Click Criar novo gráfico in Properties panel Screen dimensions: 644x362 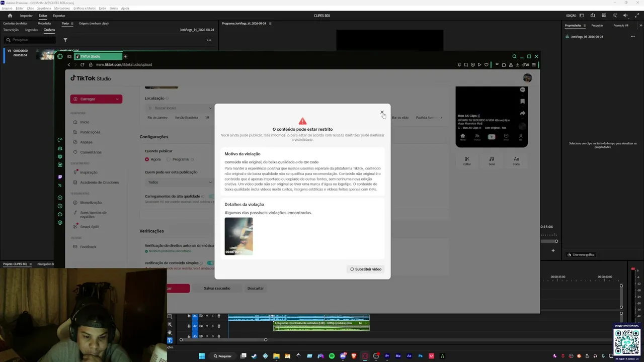(x=581, y=254)
